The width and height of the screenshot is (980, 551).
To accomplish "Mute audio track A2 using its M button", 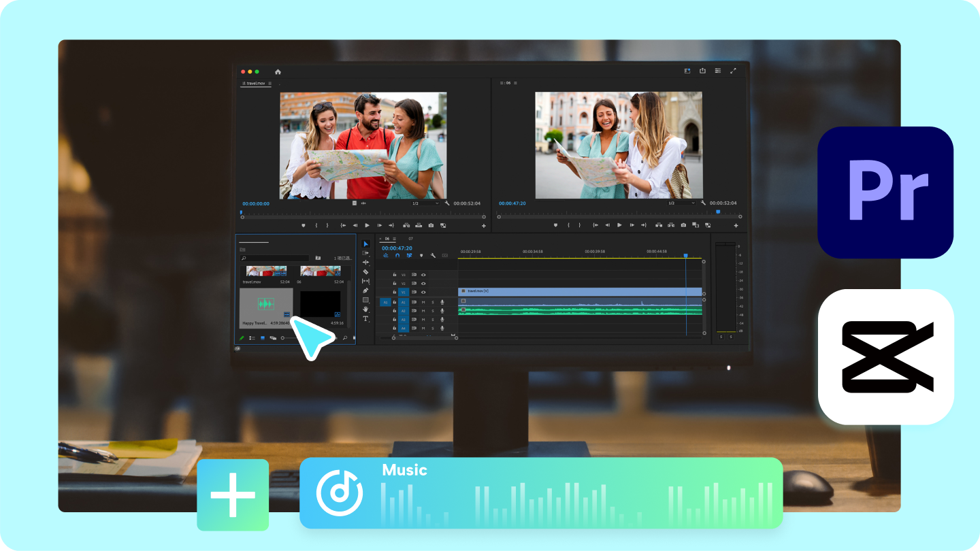I will click(424, 311).
